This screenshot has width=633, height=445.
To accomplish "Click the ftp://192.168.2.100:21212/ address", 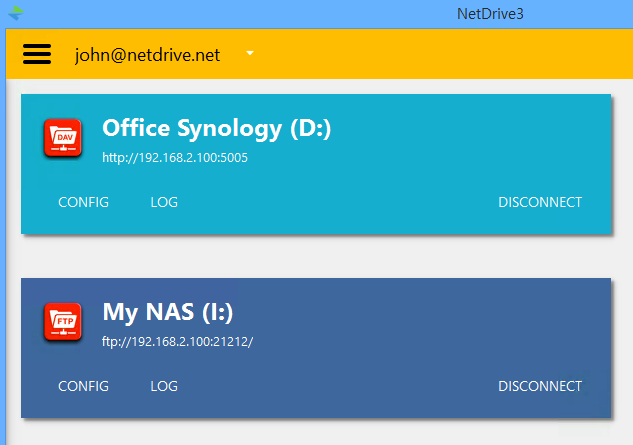I will 178,341.
